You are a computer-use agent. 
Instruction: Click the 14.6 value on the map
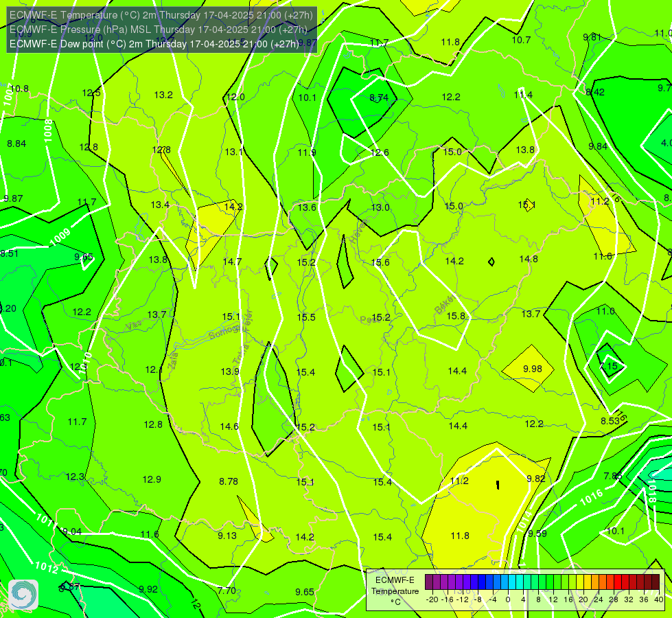(x=229, y=426)
